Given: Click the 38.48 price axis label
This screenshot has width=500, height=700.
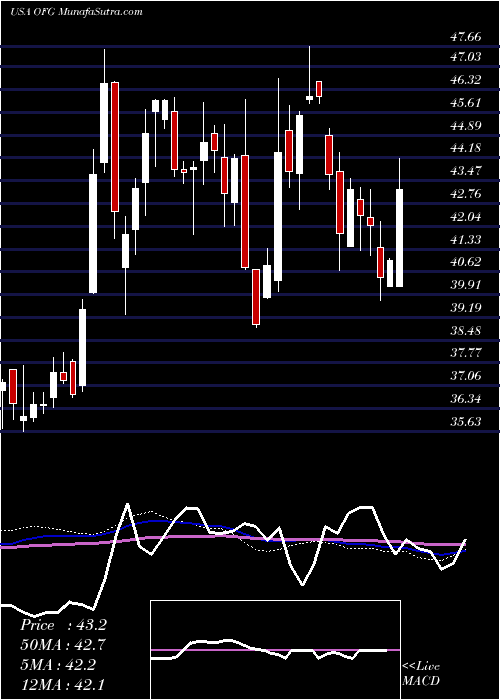Looking at the screenshot, I should pos(466,331).
